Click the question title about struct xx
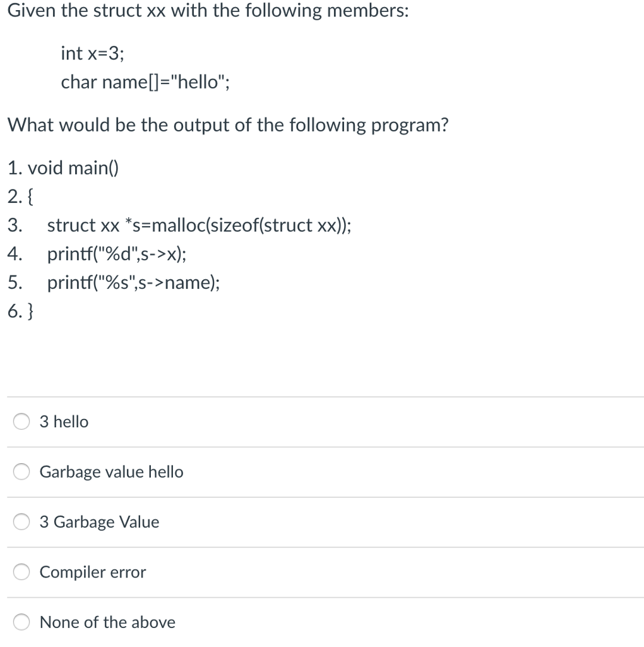The width and height of the screenshot is (644, 647). coord(208,10)
